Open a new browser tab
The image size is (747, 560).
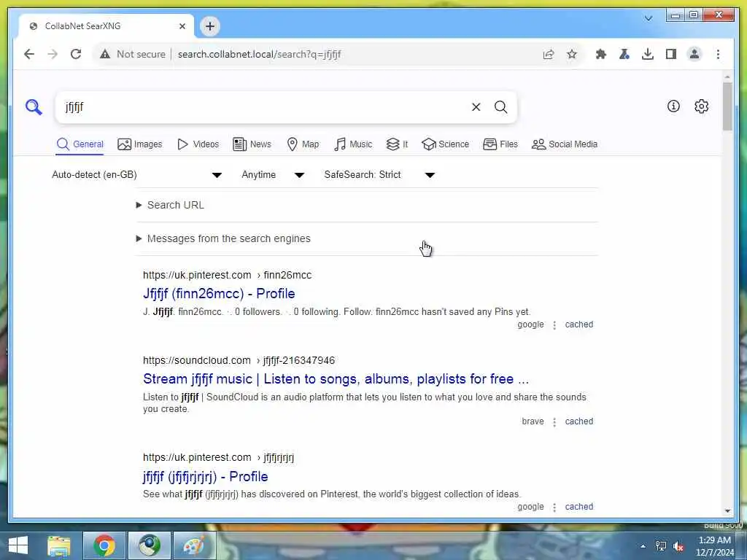(210, 26)
